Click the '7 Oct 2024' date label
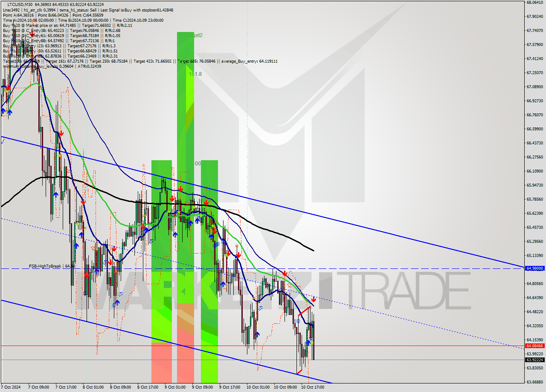 (10, 387)
